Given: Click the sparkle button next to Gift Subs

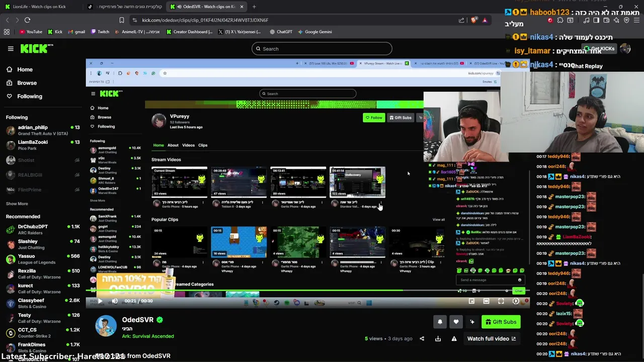Looking at the screenshot, I should pos(472,322).
